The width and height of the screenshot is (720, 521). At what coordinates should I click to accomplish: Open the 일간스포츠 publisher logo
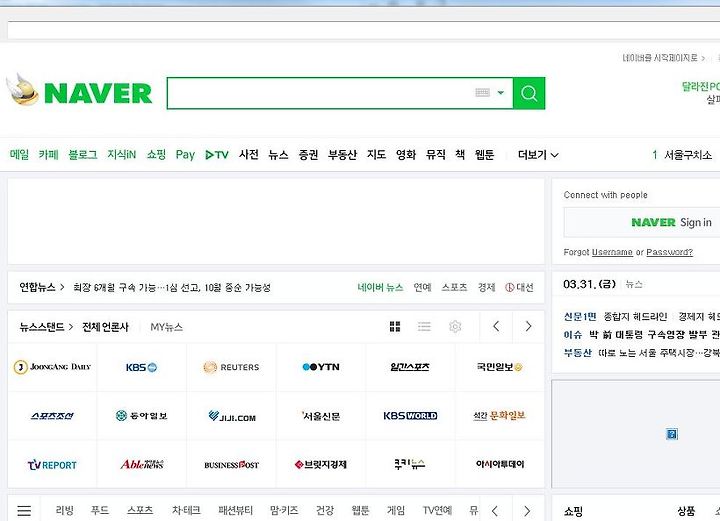click(x=410, y=367)
